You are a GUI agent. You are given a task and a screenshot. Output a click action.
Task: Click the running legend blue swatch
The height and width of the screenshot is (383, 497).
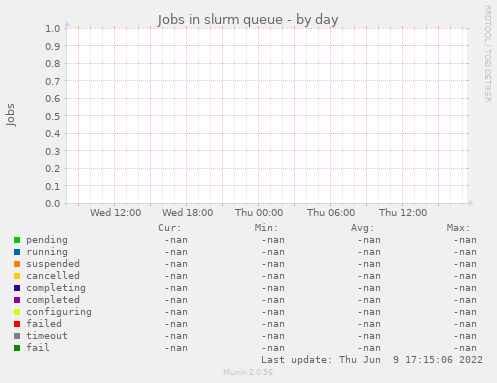[17, 252]
